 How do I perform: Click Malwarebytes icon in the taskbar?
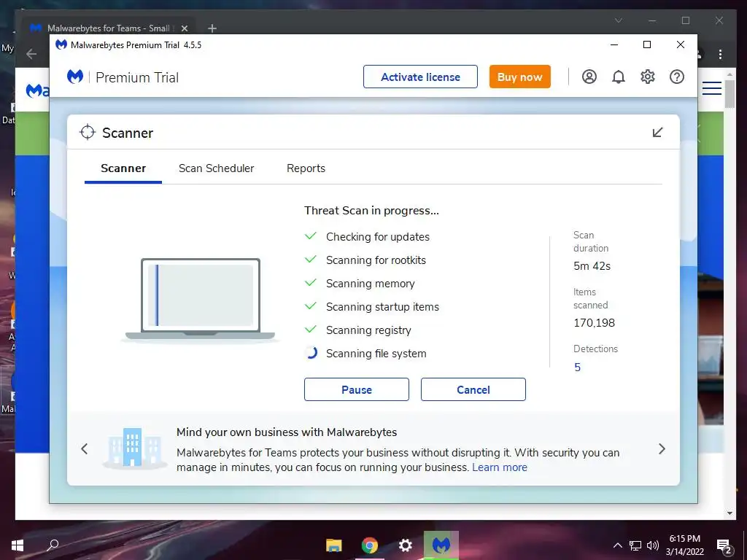click(x=441, y=545)
